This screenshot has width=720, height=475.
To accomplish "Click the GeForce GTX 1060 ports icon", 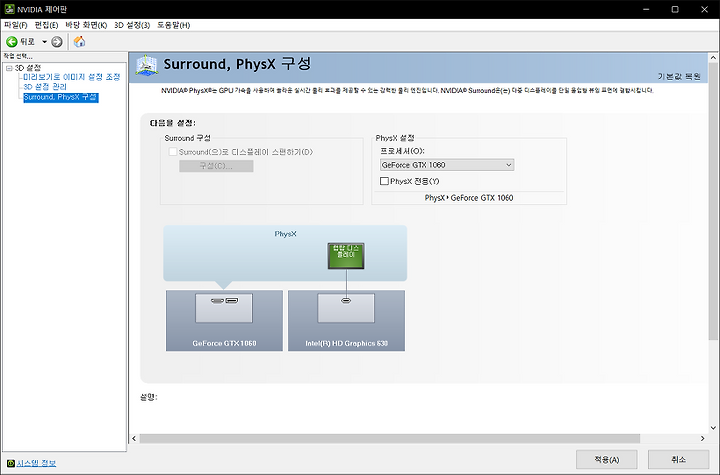I will 224,301.
